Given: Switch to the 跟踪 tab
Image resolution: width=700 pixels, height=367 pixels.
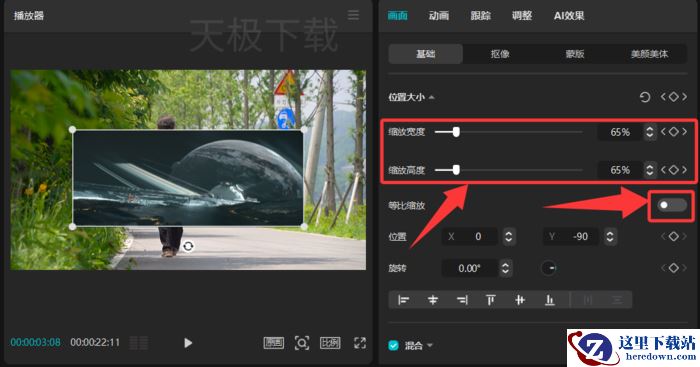Looking at the screenshot, I should pos(480,16).
